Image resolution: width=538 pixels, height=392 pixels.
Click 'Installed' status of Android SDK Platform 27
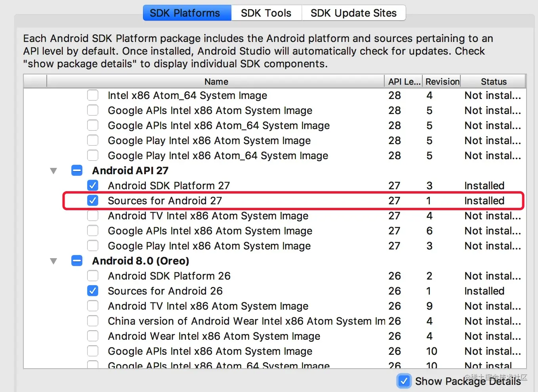point(484,186)
